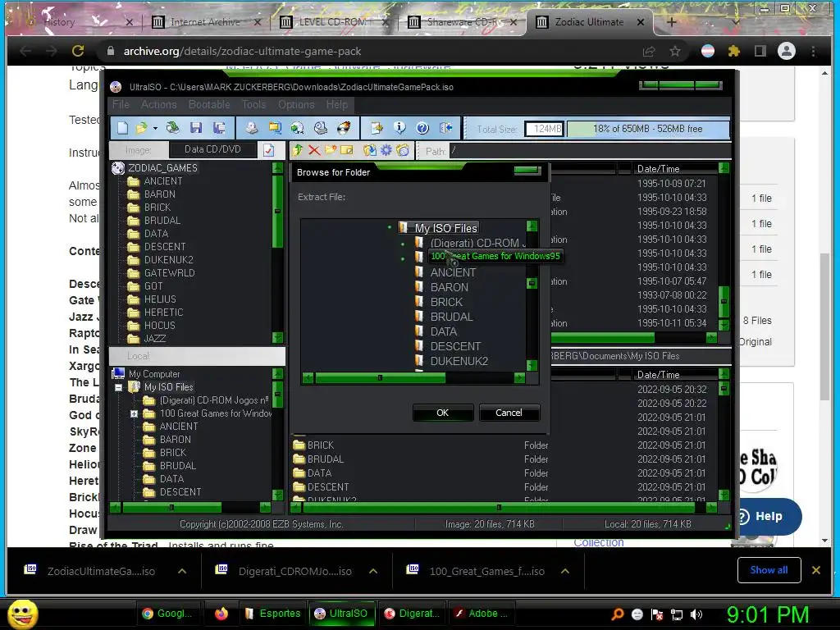This screenshot has width=840, height=630.
Task: Click the New image toolbar icon in UltraISO
Action: tap(123, 128)
